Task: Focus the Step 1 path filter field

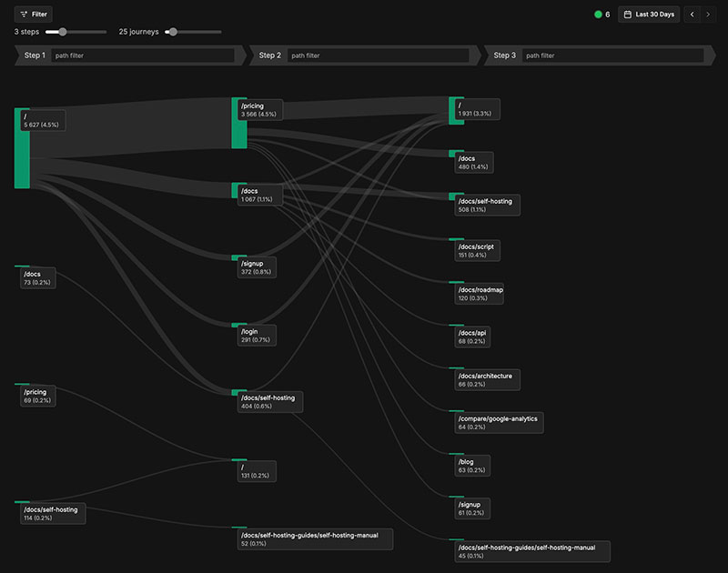Action: tap(143, 55)
